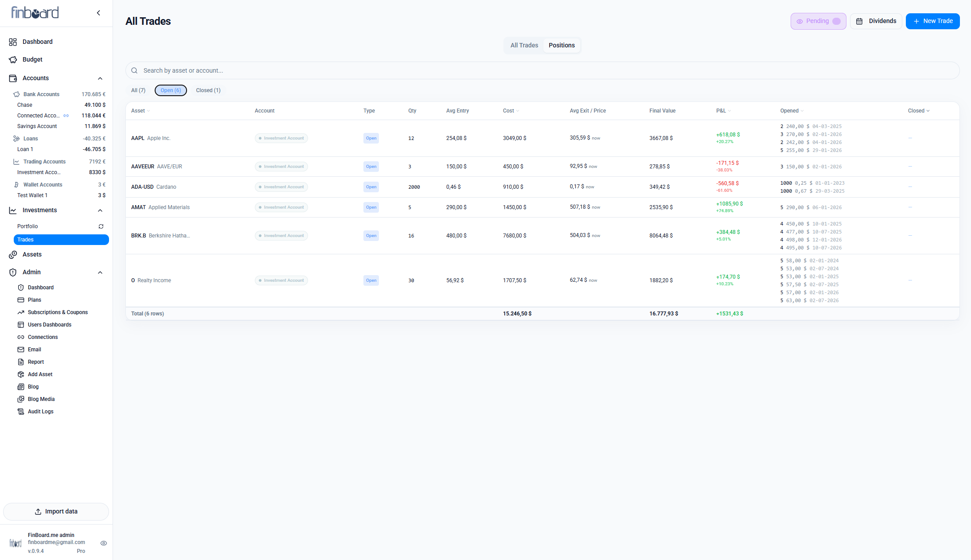Click the user avatar at bottom left
This screenshot has height=560, width=971.
coord(16,543)
